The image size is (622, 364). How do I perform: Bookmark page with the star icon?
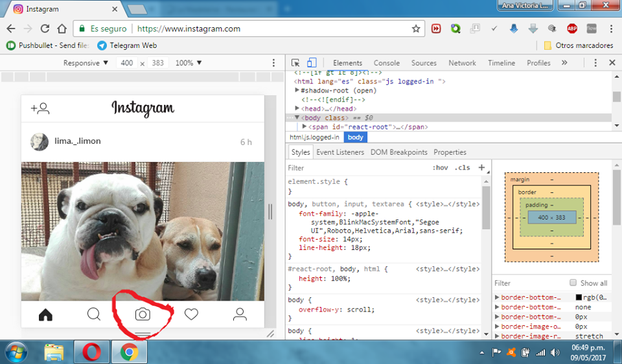(x=416, y=28)
